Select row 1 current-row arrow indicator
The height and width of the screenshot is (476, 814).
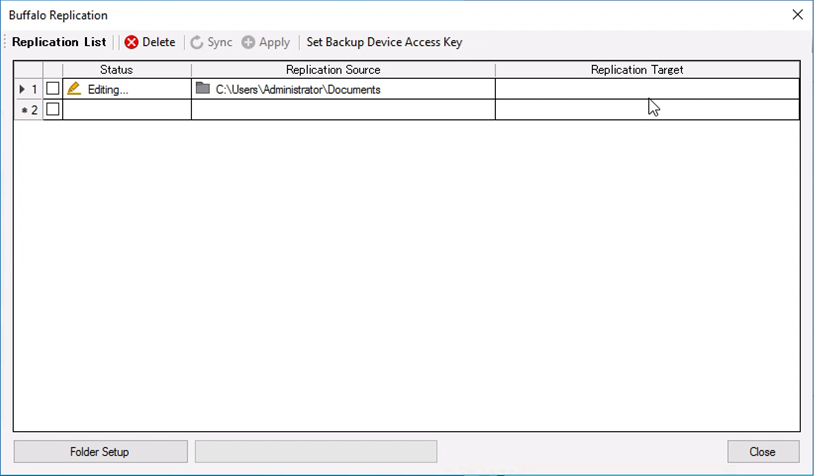(x=23, y=89)
